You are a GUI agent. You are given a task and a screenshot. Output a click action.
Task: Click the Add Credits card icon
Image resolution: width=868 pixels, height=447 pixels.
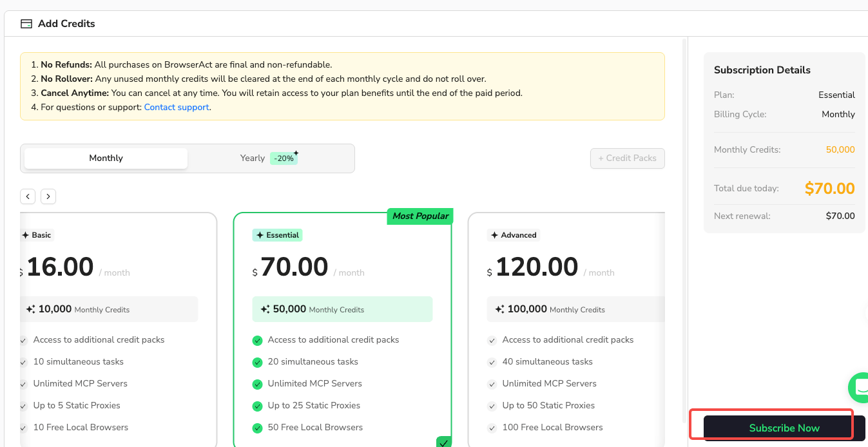click(x=26, y=24)
